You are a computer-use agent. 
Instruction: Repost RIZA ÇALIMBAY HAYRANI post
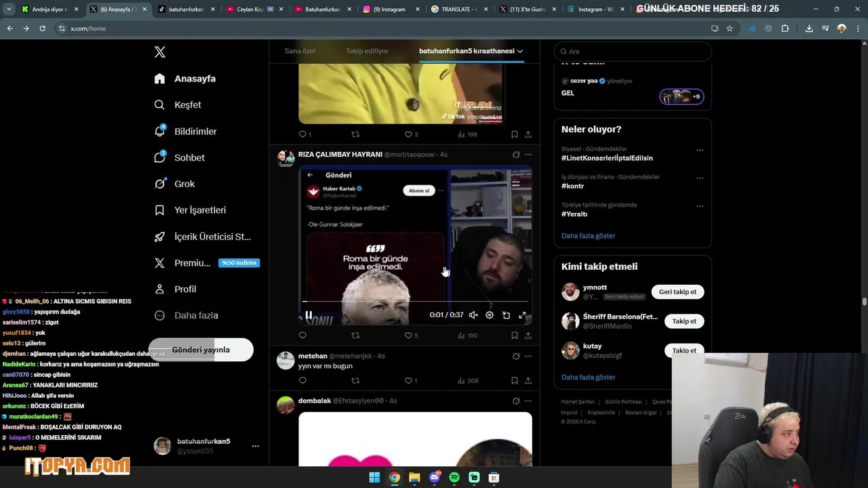(355, 335)
